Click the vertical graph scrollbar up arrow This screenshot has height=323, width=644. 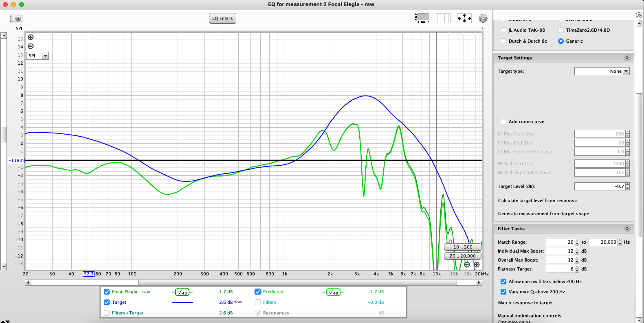(x=4, y=35)
